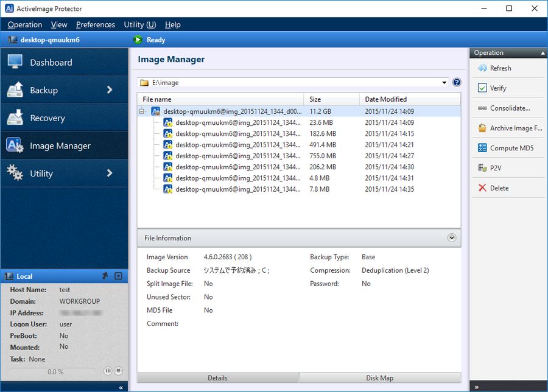The width and height of the screenshot is (548, 392).
Task: Collapse the base image tree node
Action: 142,111
